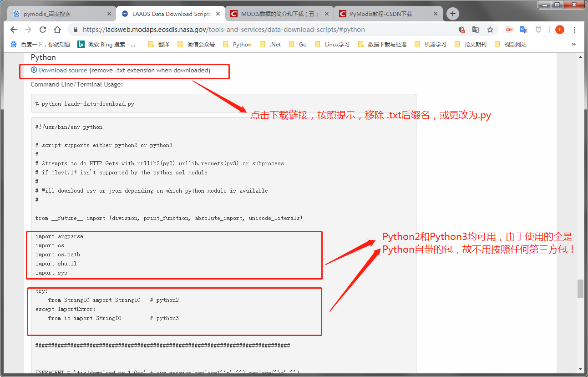The width and height of the screenshot is (588, 377).
Task: Bookmark this page with the star icon
Action: pyautogui.click(x=490, y=29)
